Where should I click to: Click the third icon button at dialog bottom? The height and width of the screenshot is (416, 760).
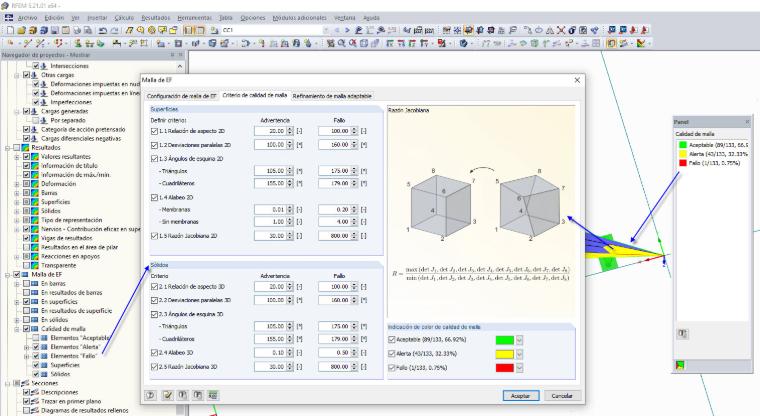point(182,395)
